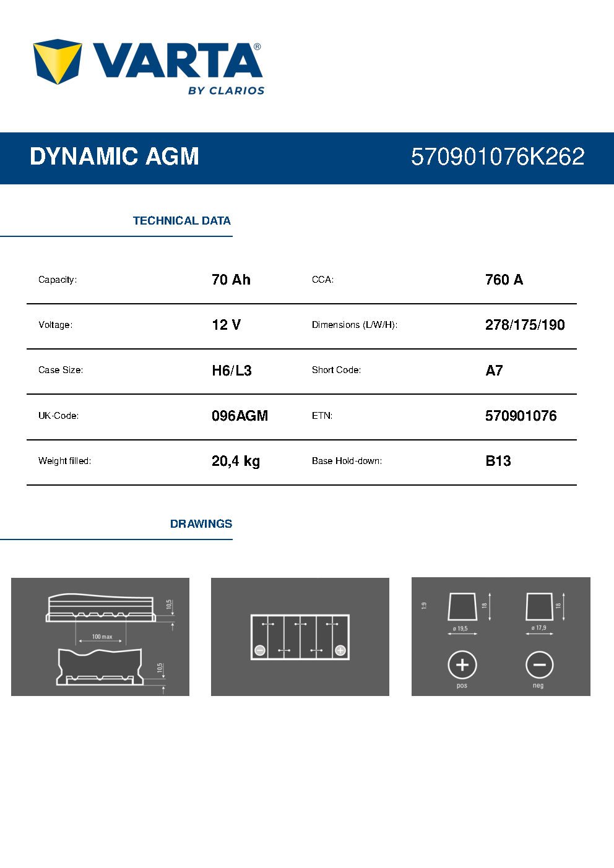The width and height of the screenshot is (614, 868).
Task: Select the 760 A CCA value
Action: (x=504, y=280)
